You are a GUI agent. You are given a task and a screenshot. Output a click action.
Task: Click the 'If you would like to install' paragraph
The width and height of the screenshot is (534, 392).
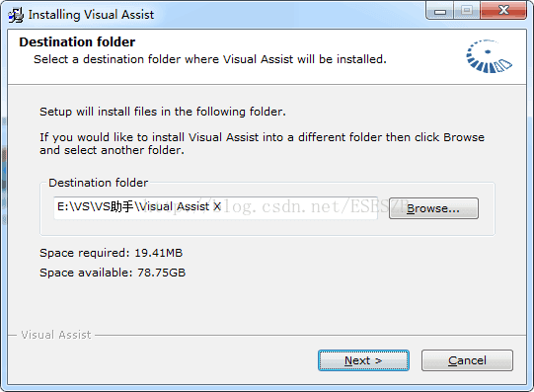(x=262, y=143)
